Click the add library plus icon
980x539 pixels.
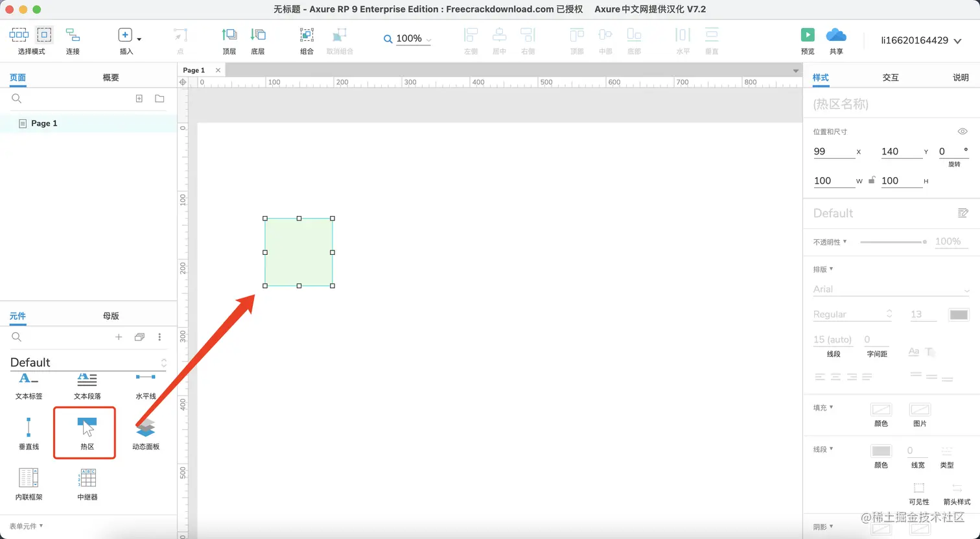coord(119,337)
